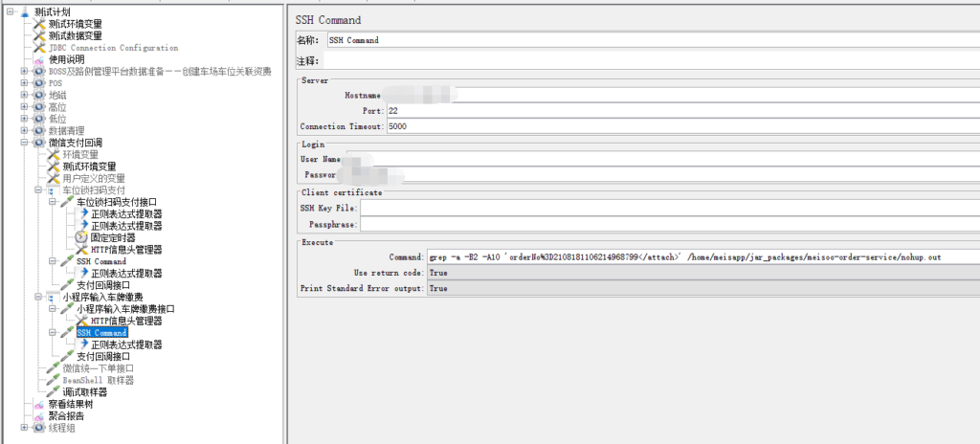The height and width of the screenshot is (444, 980).
Task: Click the 使用说明 icon in the tree
Action: [39, 59]
